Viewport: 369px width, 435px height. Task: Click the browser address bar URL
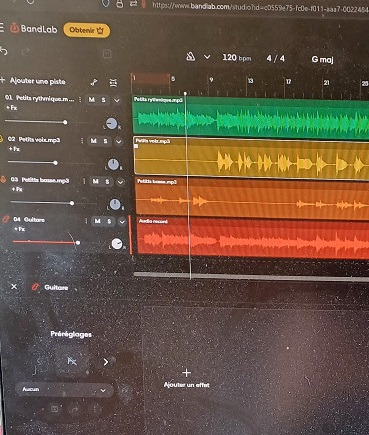[260, 6]
